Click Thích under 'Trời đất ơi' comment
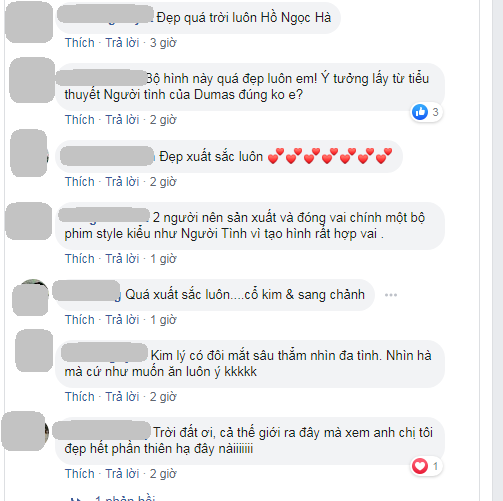 tap(80, 474)
